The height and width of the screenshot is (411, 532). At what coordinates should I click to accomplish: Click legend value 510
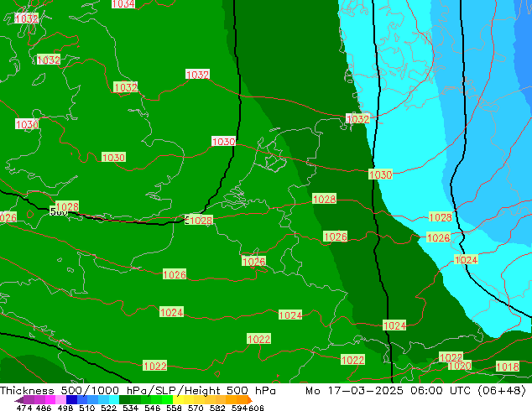tap(87, 408)
